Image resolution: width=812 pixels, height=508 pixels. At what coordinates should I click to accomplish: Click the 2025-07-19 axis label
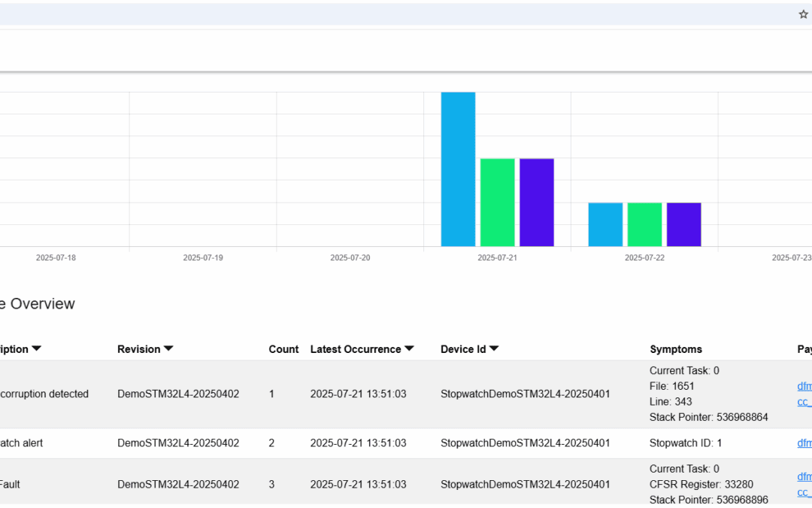203,257
